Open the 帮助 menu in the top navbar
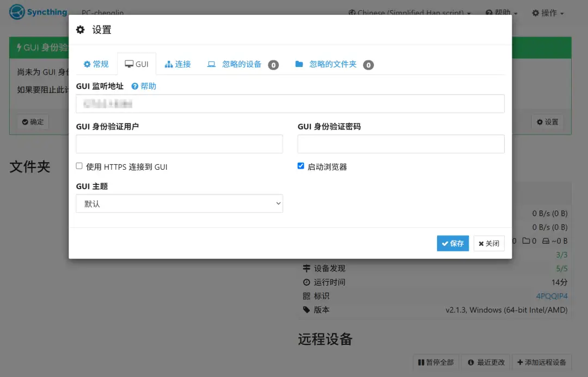The height and width of the screenshot is (377, 588). click(x=501, y=13)
